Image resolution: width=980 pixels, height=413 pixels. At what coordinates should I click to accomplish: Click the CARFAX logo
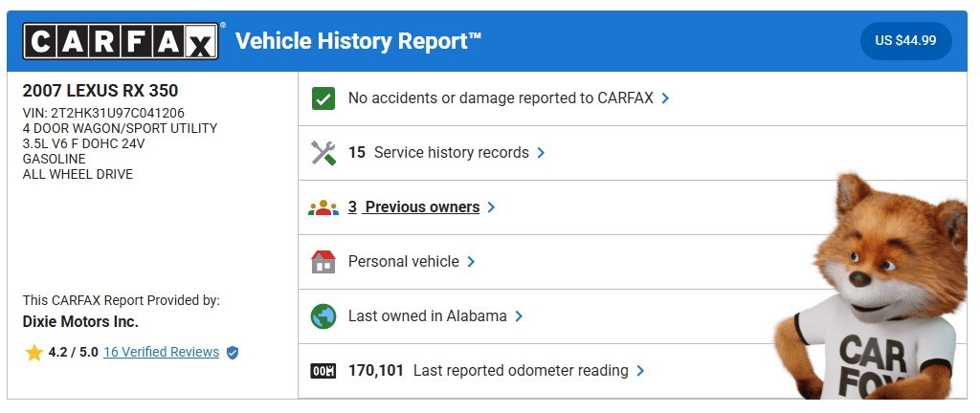point(121,41)
